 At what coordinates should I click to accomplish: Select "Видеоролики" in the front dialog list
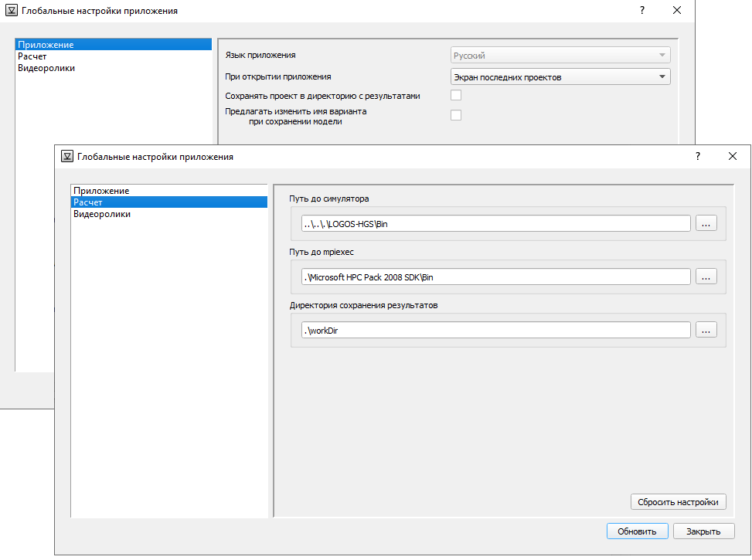[x=102, y=214]
